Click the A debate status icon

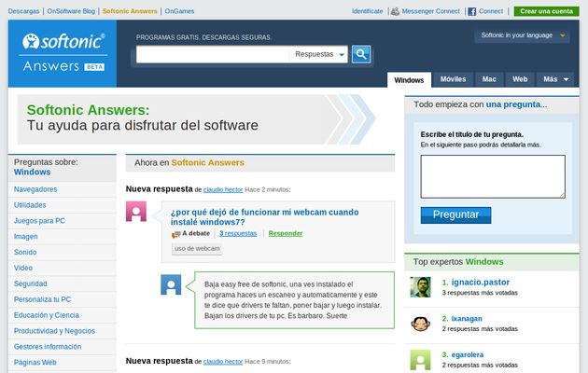175,234
